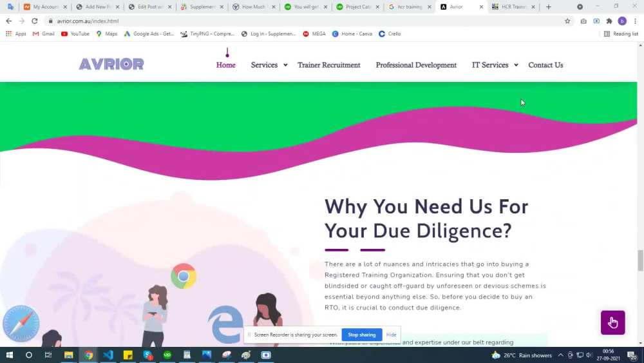Open the Contact Us page
Image resolution: width=644 pixels, height=363 pixels.
click(545, 65)
